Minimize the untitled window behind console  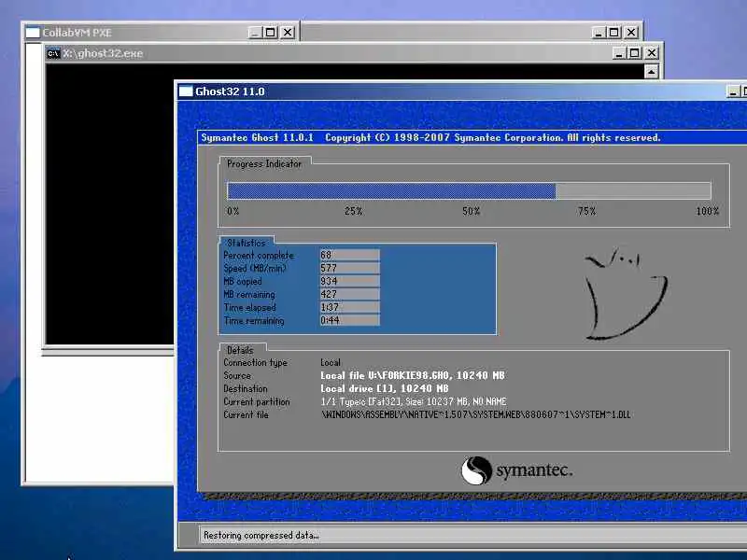click(598, 33)
